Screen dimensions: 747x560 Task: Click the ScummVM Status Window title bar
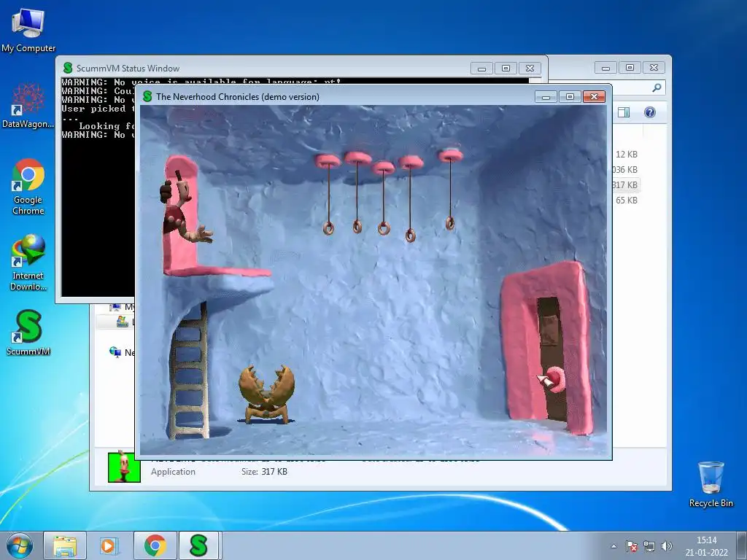coord(267,68)
